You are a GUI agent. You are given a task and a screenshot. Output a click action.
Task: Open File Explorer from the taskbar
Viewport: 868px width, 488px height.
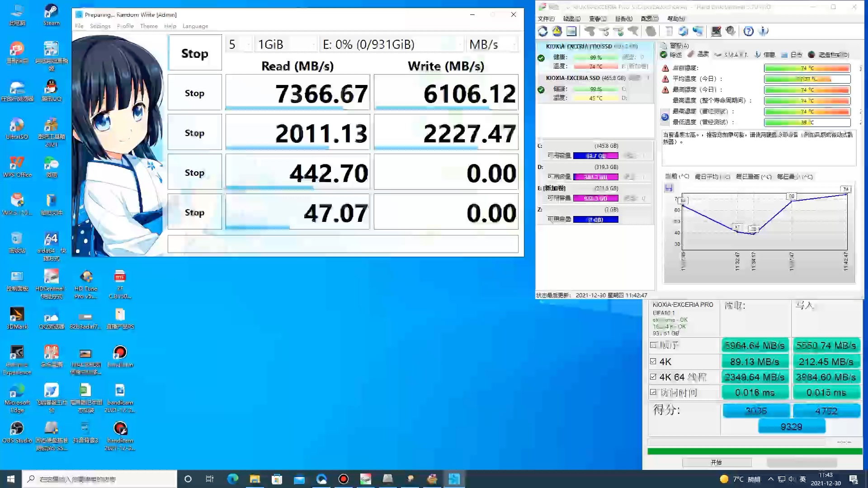pyautogui.click(x=255, y=479)
